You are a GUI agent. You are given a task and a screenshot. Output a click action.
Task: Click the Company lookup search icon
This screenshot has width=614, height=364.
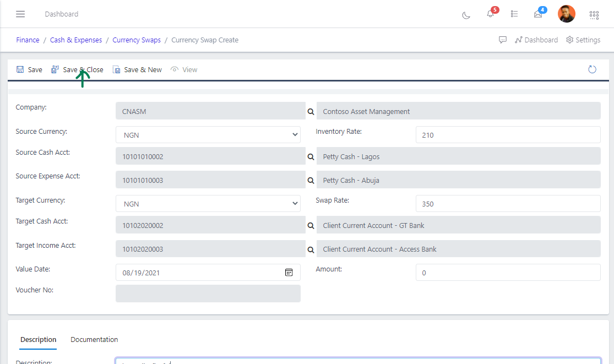pyautogui.click(x=311, y=111)
